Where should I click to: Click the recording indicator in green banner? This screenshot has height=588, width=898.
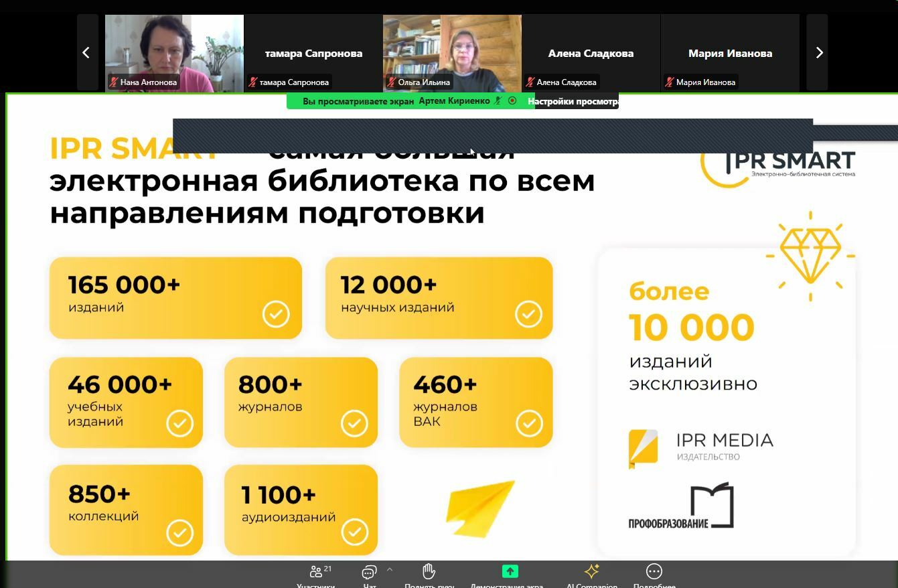point(512,101)
